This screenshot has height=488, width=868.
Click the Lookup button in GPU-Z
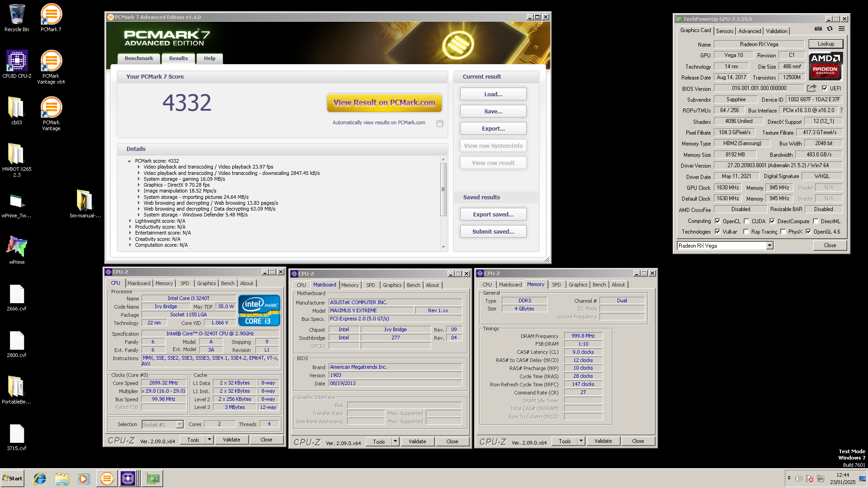click(826, 44)
